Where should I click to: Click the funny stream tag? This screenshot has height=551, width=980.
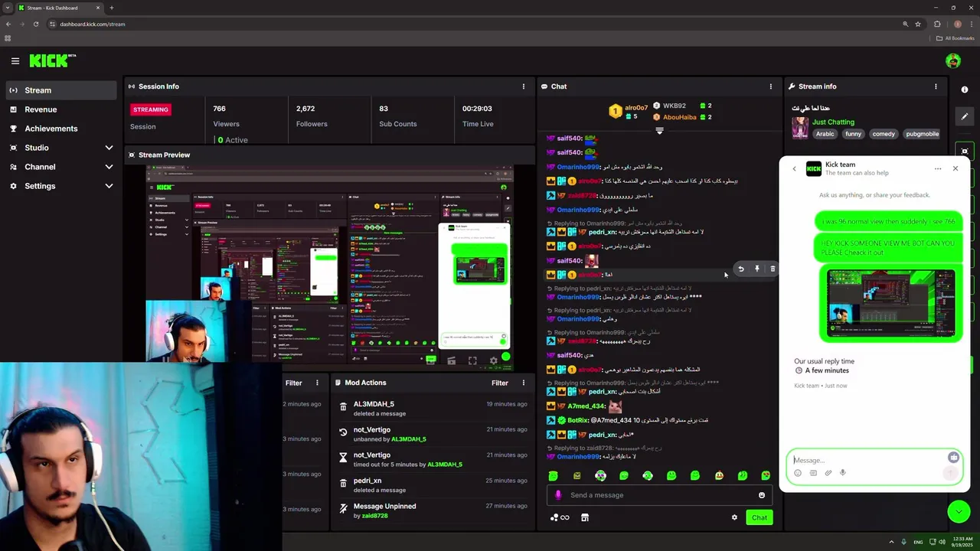tap(853, 134)
